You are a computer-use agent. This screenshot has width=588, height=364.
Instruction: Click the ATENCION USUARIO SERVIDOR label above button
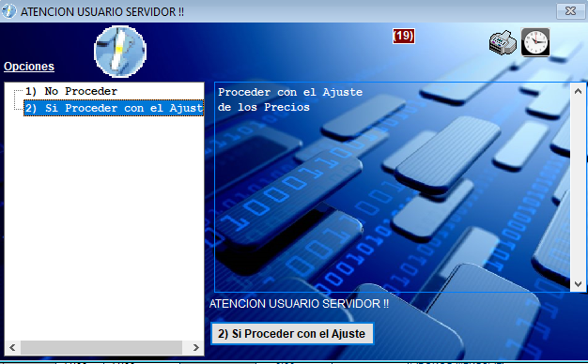point(299,303)
